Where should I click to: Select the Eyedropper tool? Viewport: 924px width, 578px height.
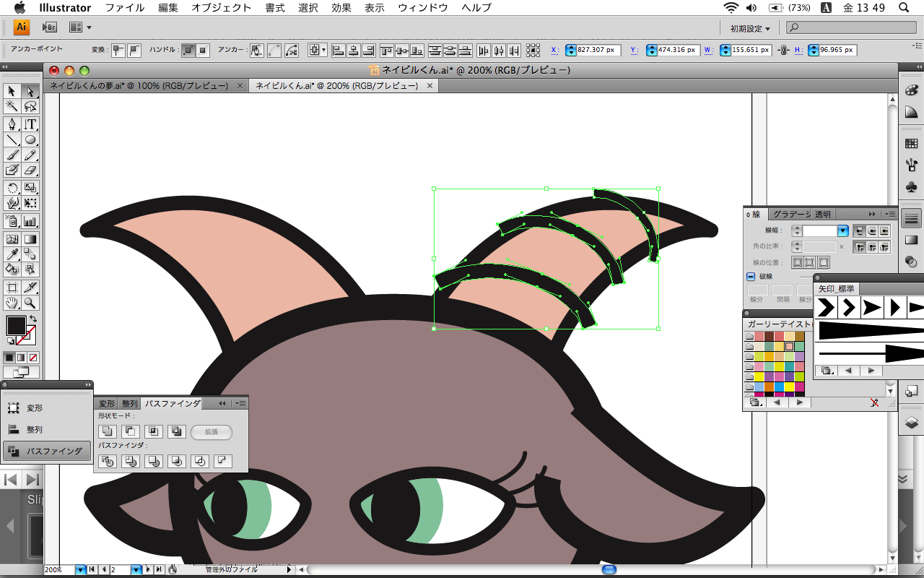12,254
